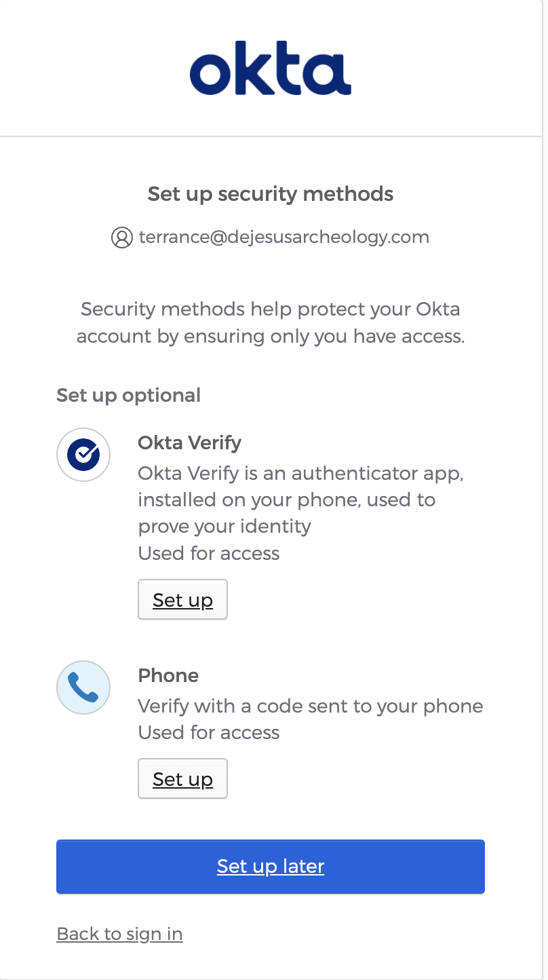
Task: Click the Set up optional label
Action: [x=128, y=395]
